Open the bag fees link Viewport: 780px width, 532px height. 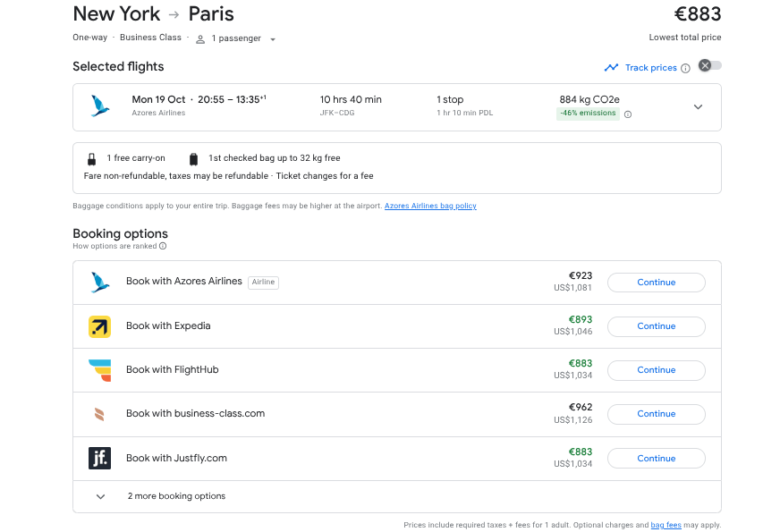pos(666,525)
